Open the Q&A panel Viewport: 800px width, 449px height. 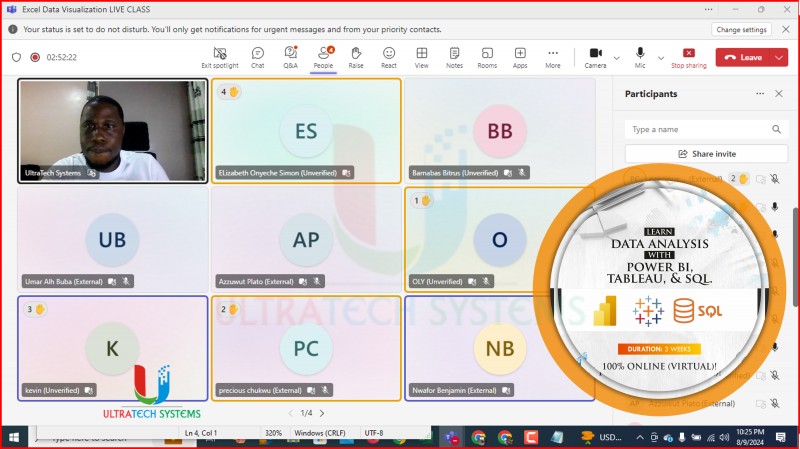click(290, 57)
